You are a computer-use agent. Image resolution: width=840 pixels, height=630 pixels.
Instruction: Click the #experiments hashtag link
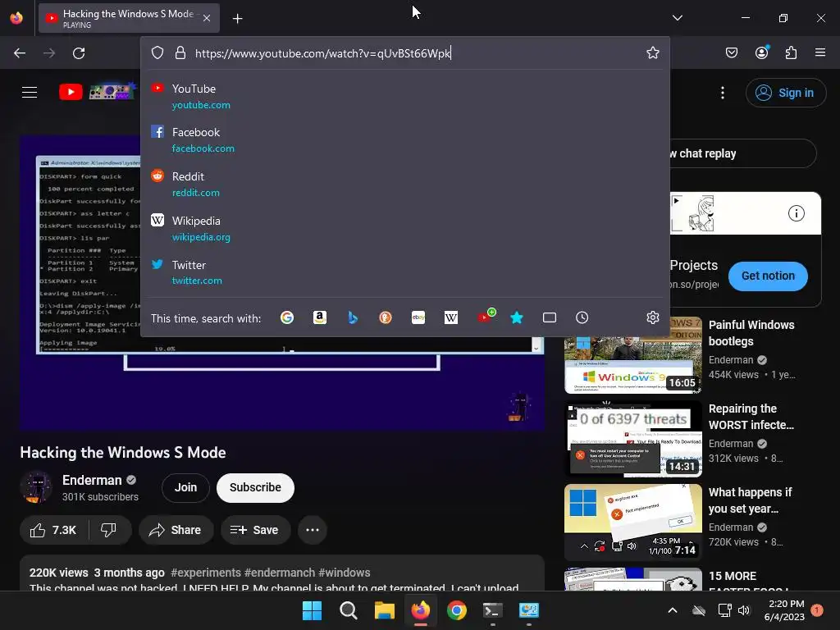(x=206, y=573)
